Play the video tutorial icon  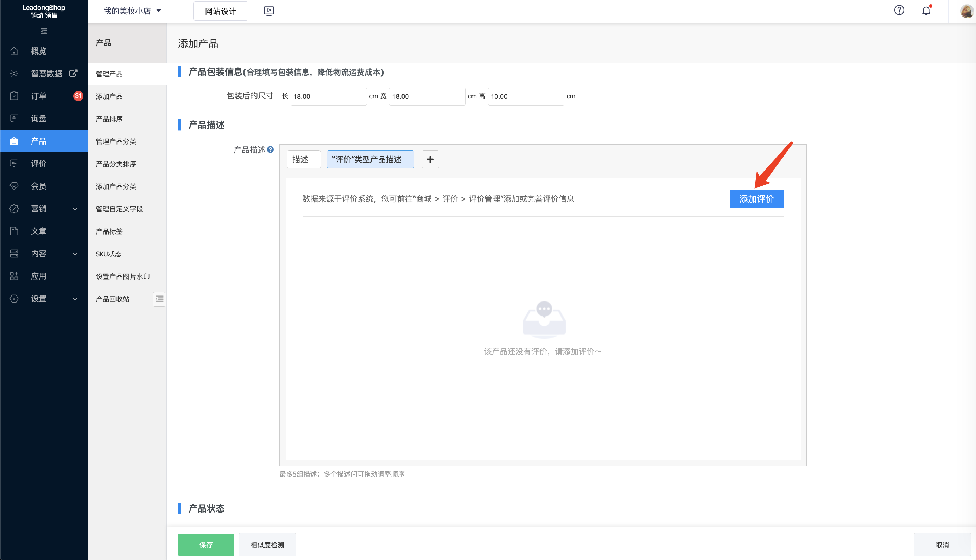coord(268,11)
